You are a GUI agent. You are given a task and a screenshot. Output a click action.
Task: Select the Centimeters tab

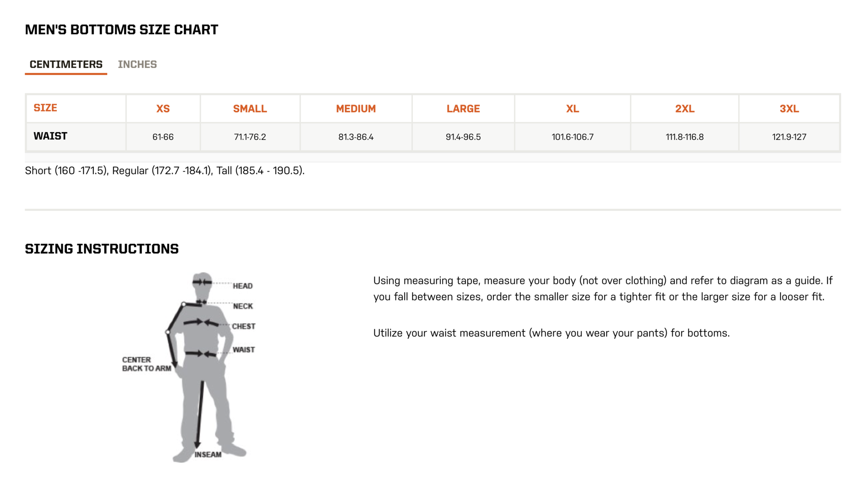coord(66,64)
